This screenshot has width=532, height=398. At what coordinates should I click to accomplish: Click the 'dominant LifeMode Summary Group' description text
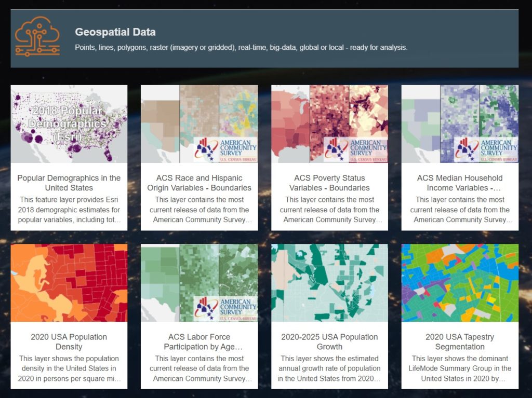pos(460,368)
